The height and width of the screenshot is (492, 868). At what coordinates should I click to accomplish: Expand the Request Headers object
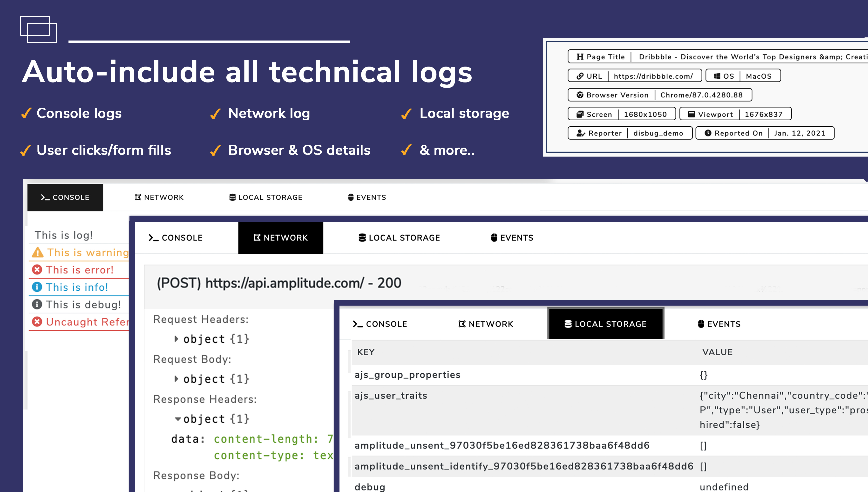(x=176, y=339)
